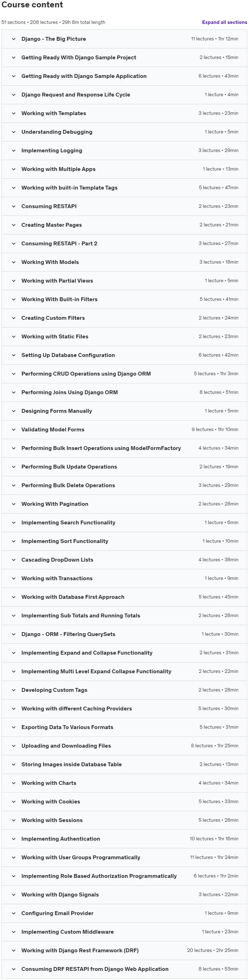
Task: Click chevron icon next to Consuming RESTAPI - Part 2
Action: click(x=14, y=244)
